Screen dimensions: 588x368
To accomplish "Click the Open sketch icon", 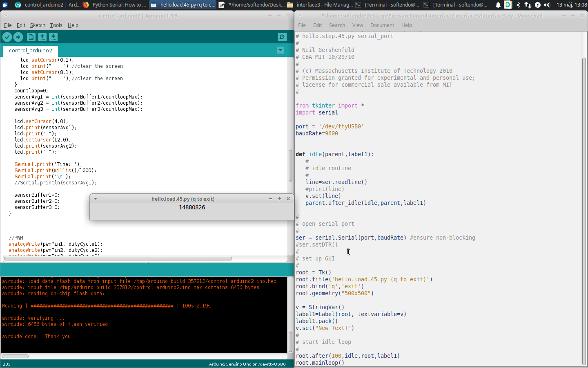I will coord(42,37).
